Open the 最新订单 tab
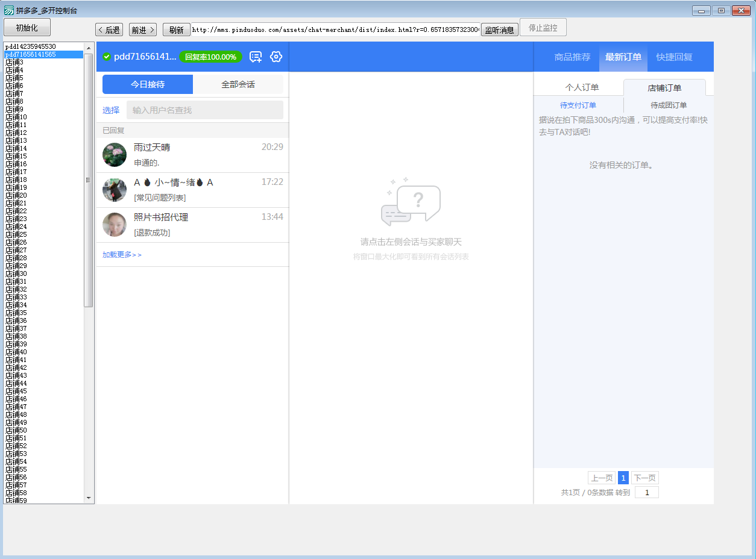Screen dimensions: 756x559 [623, 57]
